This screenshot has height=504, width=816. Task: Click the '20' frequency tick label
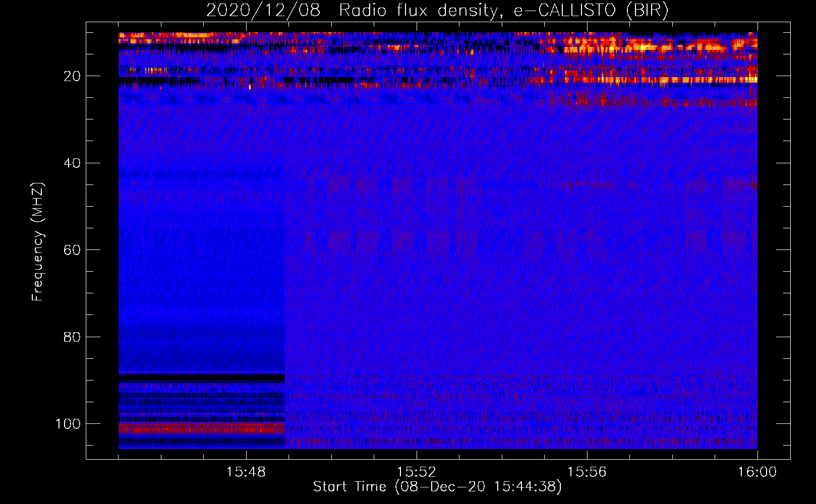pos(72,76)
